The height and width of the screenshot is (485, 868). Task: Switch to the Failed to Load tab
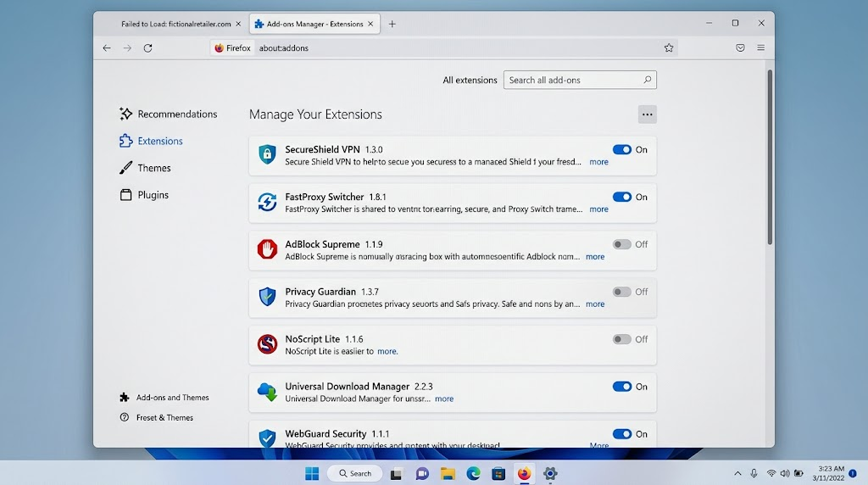pos(176,24)
